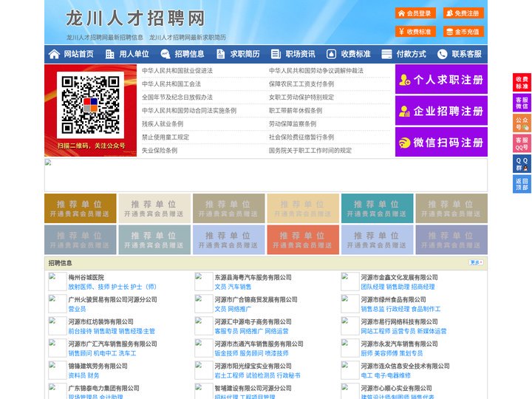
Task: Click the logo thumbnail beside 河源市金鑫文化发展有限公司
Action: click(x=349, y=282)
